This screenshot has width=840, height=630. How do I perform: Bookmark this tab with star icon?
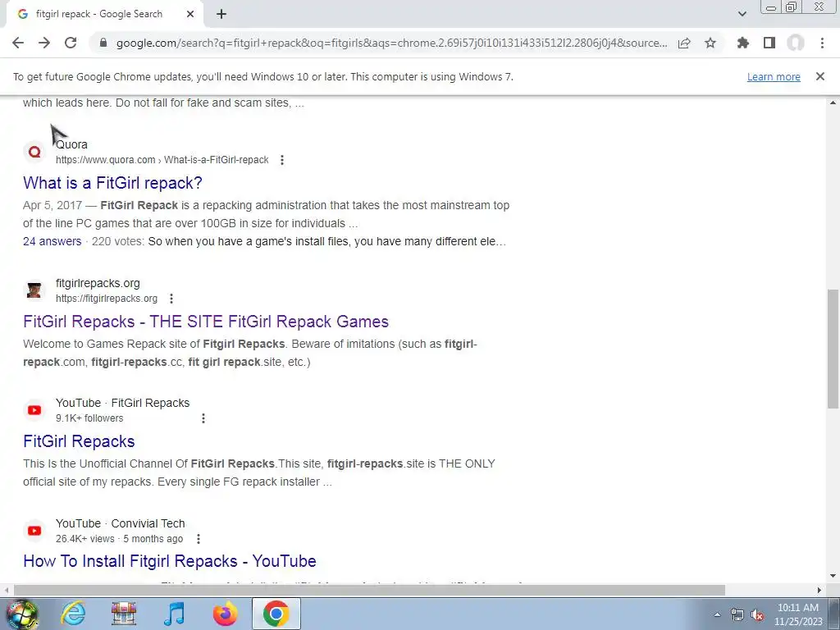point(710,43)
